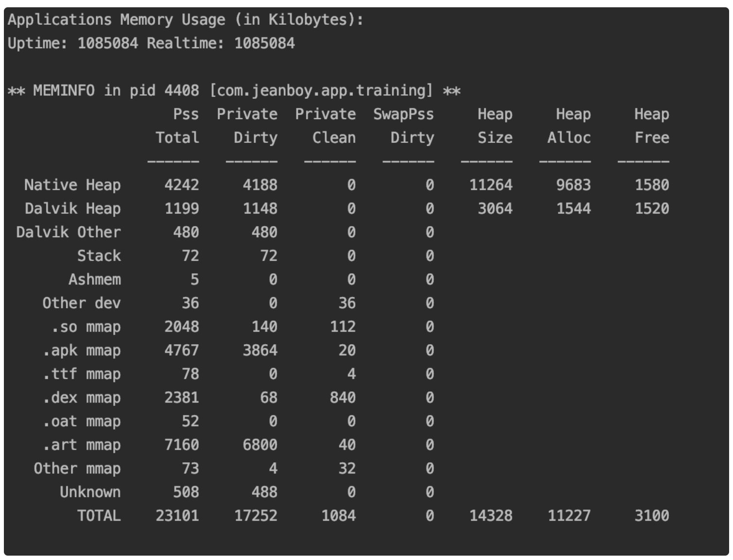The image size is (733, 560).
Task: Click the '.apk mmap' Pss value 4767
Action: click(x=181, y=350)
